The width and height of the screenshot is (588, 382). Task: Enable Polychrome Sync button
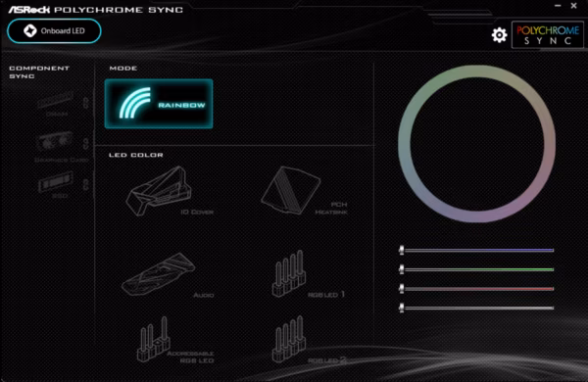(548, 35)
